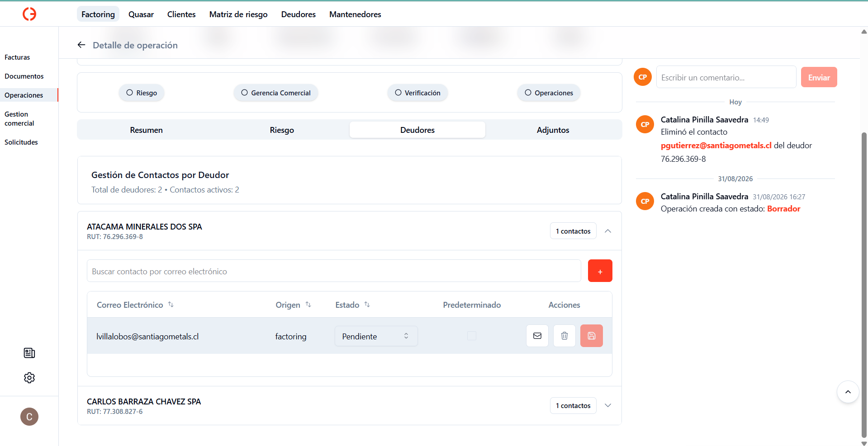Add contact with red plus button
The height and width of the screenshot is (446, 868).
pyautogui.click(x=600, y=271)
